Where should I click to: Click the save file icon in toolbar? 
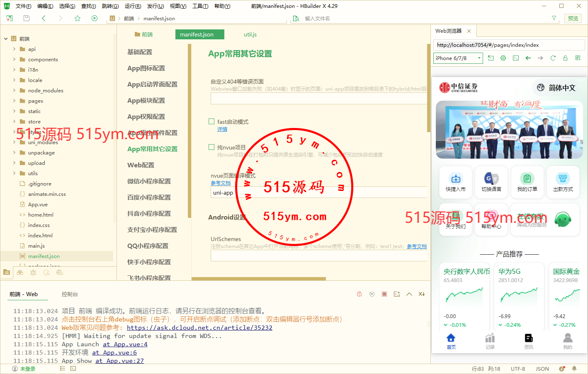tap(27, 18)
